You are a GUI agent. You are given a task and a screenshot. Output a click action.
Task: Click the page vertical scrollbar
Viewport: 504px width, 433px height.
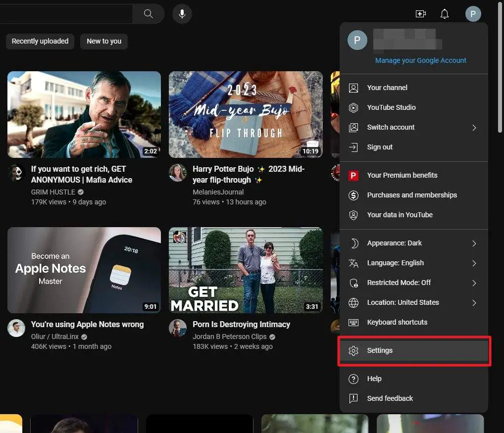click(500, 67)
